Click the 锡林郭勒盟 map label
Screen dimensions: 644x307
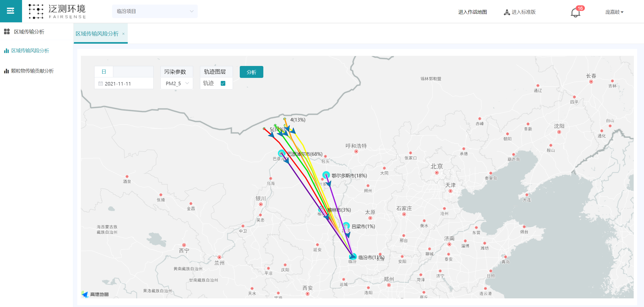click(431, 79)
